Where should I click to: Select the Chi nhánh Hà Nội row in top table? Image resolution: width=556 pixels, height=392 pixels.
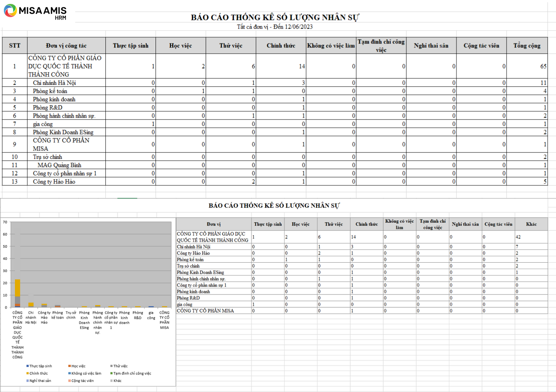point(54,83)
